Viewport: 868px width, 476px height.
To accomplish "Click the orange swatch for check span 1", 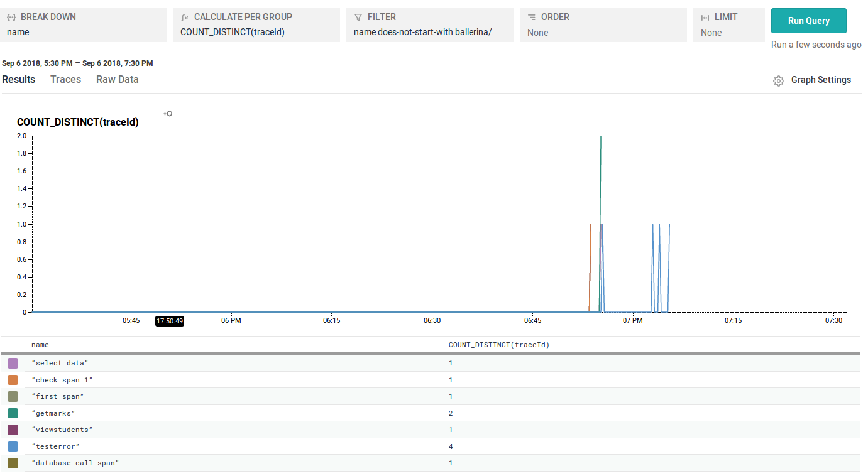I will coord(13,380).
